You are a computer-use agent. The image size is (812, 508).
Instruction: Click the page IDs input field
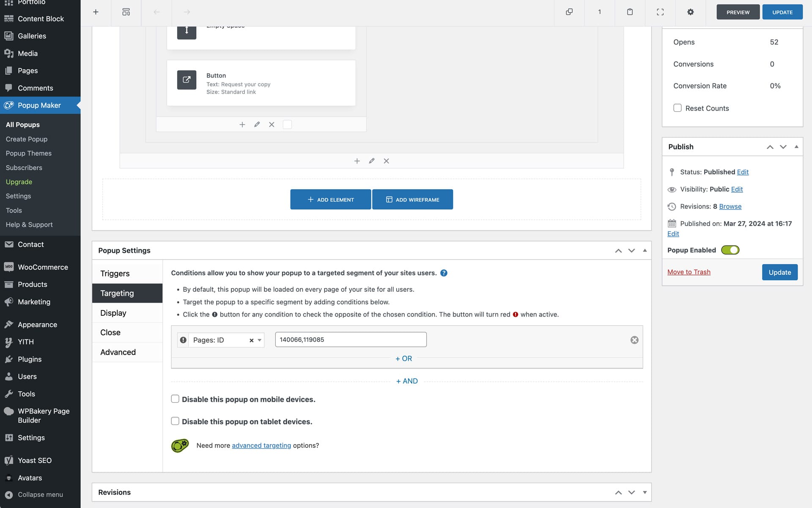(x=350, y=340)
